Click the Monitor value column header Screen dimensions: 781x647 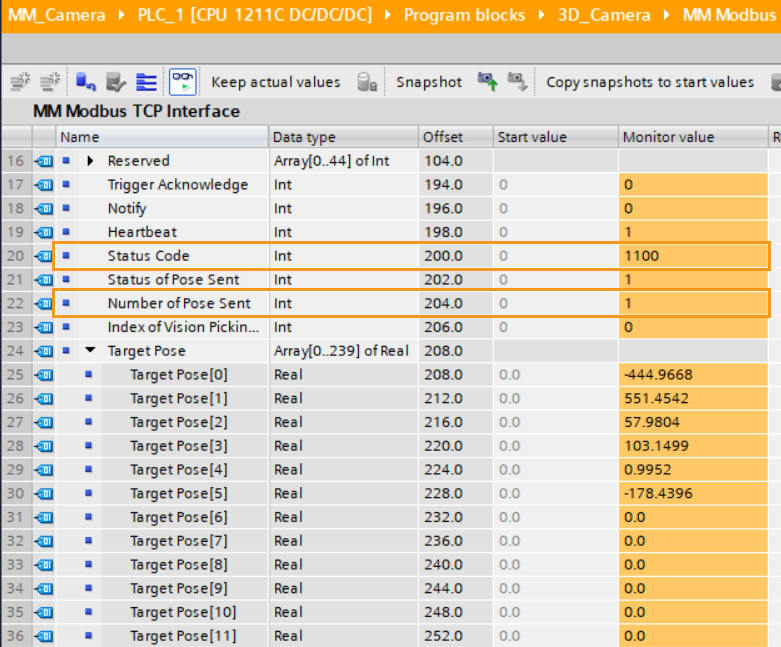(668, 137)
